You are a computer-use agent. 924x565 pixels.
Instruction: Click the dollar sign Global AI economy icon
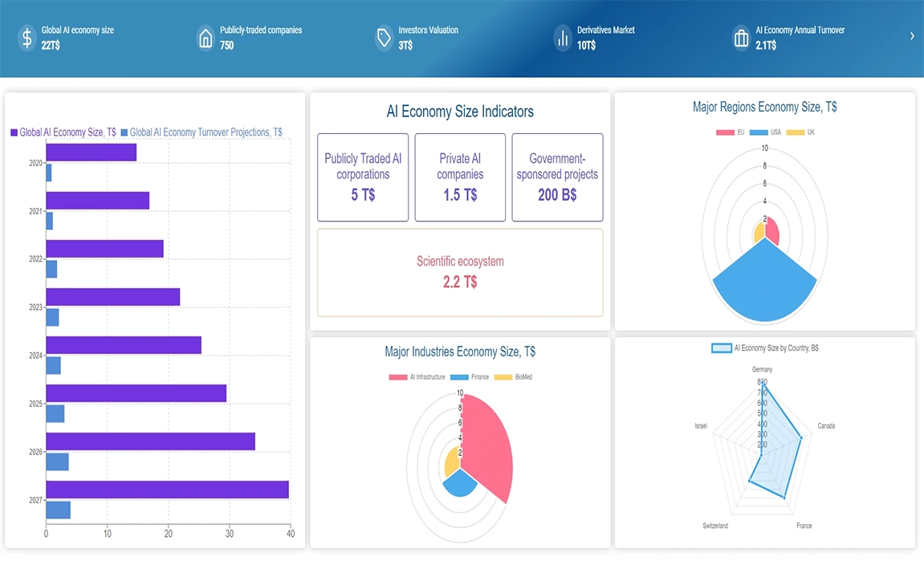pyautogui.click(x=27, y=38)
